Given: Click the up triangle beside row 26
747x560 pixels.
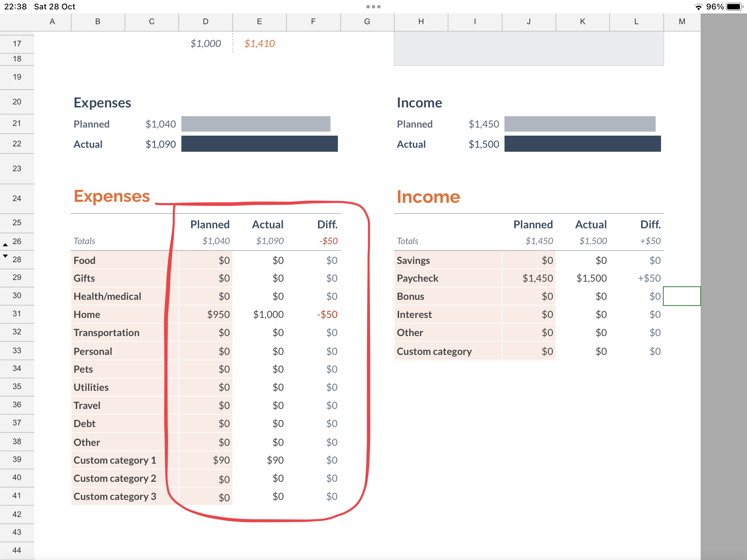Looking at the screenshot, I should (x=5, y=245).
